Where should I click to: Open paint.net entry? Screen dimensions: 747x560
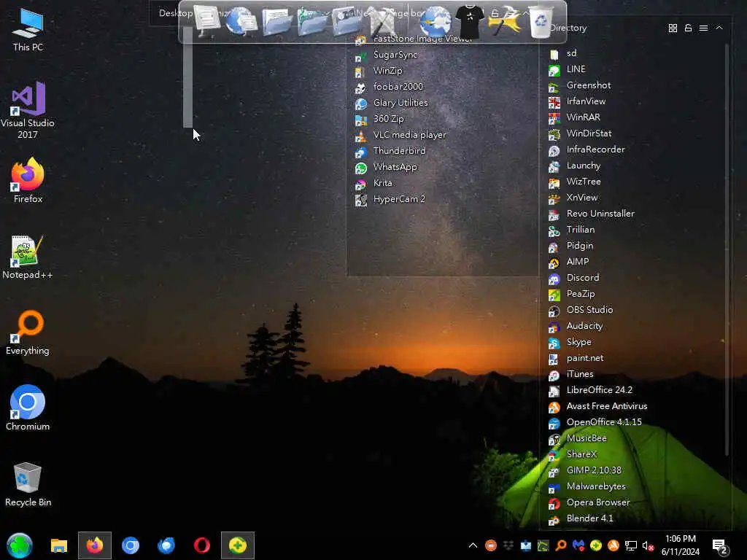click(576, 358)
